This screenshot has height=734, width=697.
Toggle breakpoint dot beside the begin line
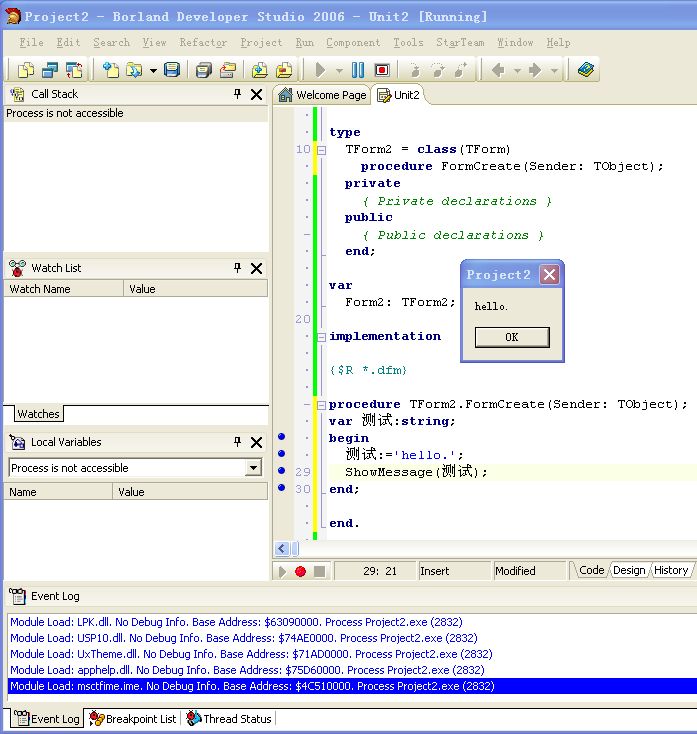(282, 437)
